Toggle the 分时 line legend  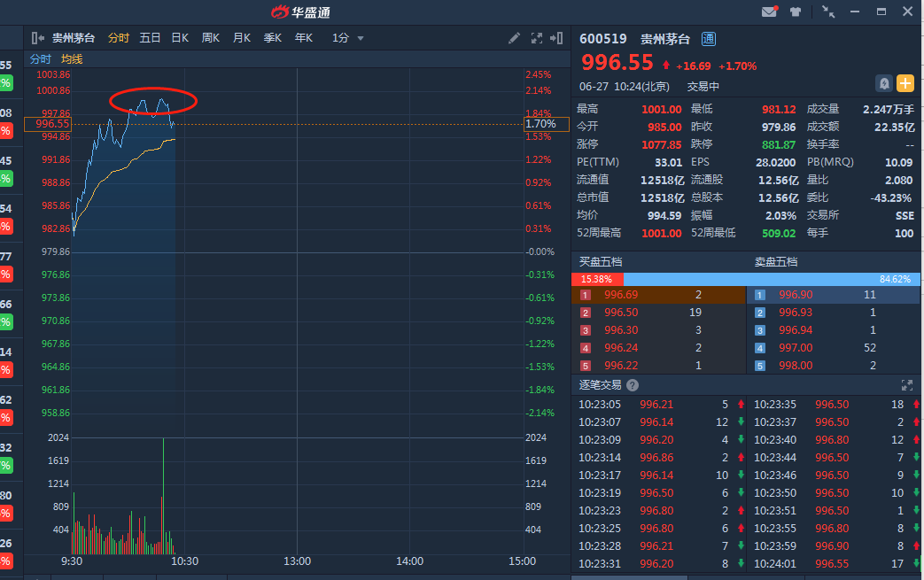pos(41,58)
